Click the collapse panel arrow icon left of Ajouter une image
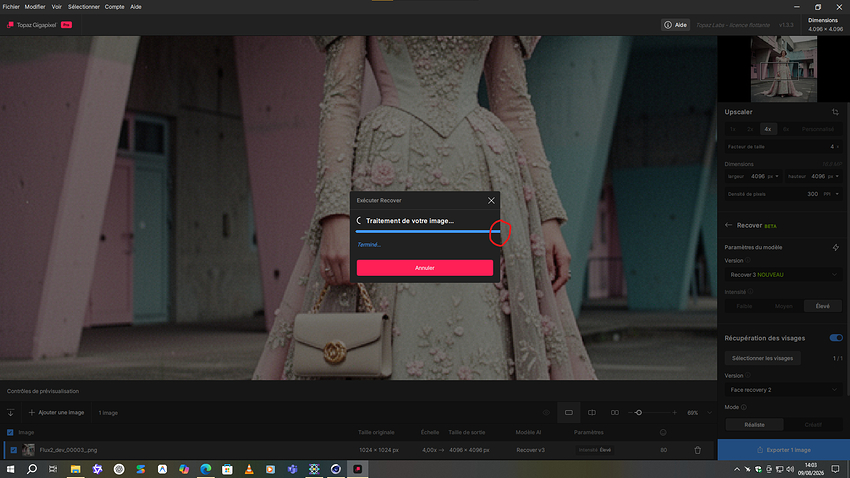The height and width of the screenshot is (478, 850). [x=10, y=412]
